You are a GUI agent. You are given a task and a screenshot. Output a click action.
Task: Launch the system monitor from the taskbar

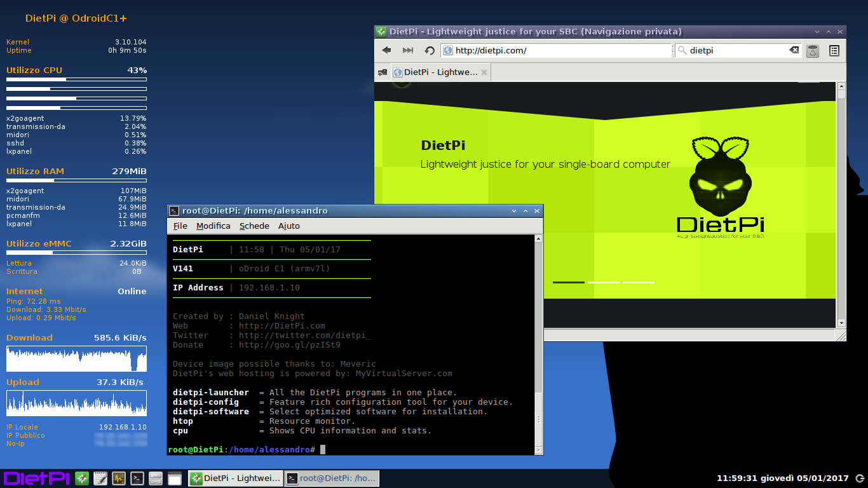point(119,478)
